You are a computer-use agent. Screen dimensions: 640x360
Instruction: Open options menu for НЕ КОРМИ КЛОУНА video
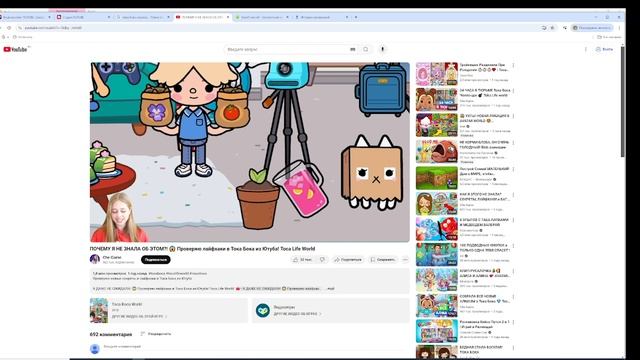[x=513, y=143]
